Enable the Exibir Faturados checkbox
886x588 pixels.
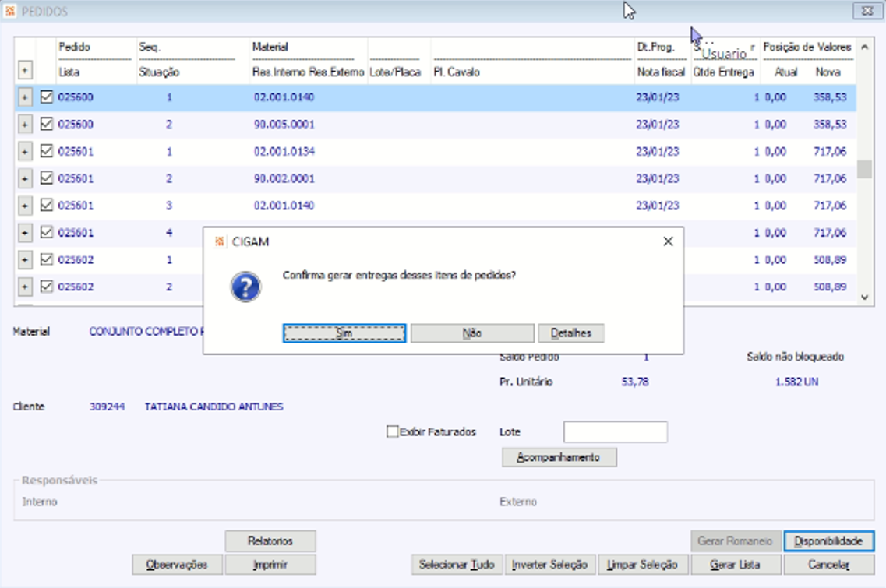(x=392, y=432)
